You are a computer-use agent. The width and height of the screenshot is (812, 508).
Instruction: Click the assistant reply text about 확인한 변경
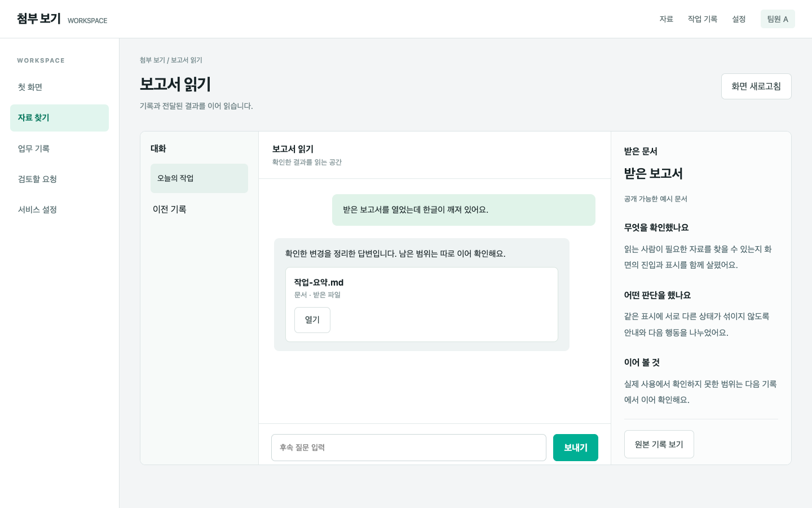395,254
